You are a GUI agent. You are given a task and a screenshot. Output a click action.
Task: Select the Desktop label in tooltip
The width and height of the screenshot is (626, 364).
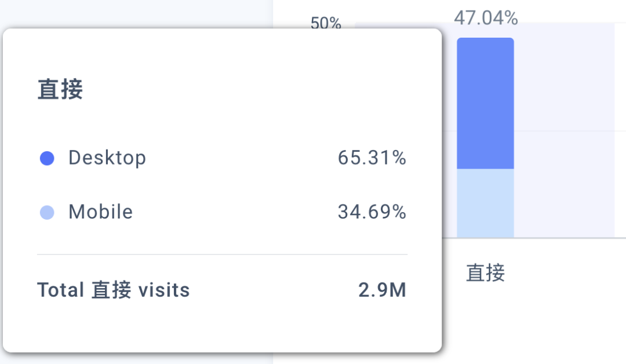tap(107, 158)
